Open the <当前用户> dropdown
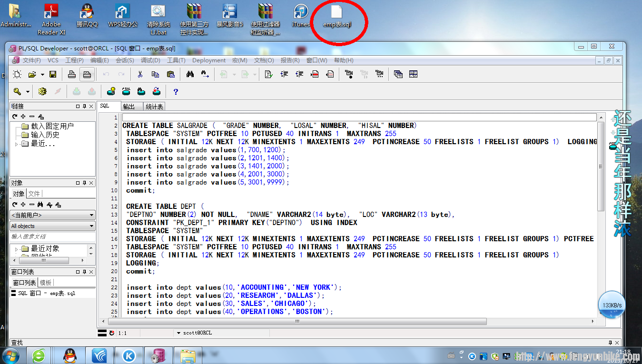 (x=52, y=215)
